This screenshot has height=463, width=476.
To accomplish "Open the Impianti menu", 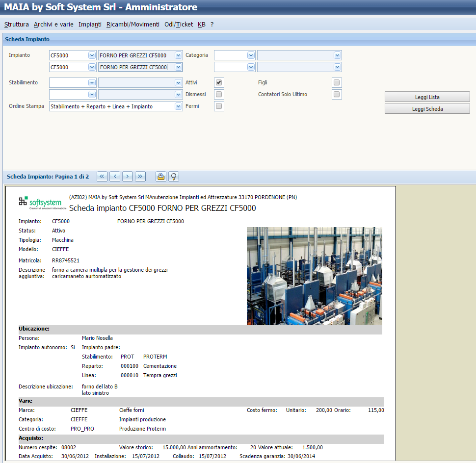I will click(x=90, y=24).
